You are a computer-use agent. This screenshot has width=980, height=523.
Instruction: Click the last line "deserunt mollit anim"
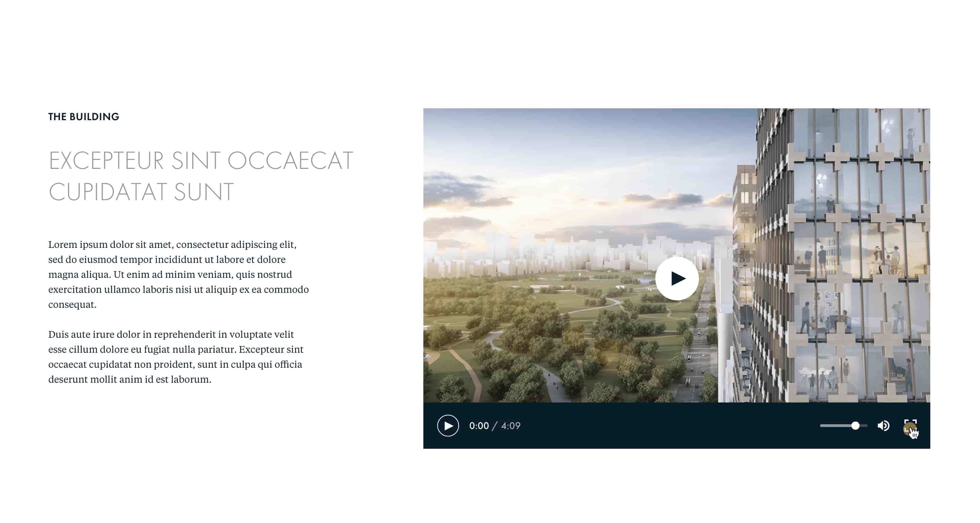(x=129, y=379)
